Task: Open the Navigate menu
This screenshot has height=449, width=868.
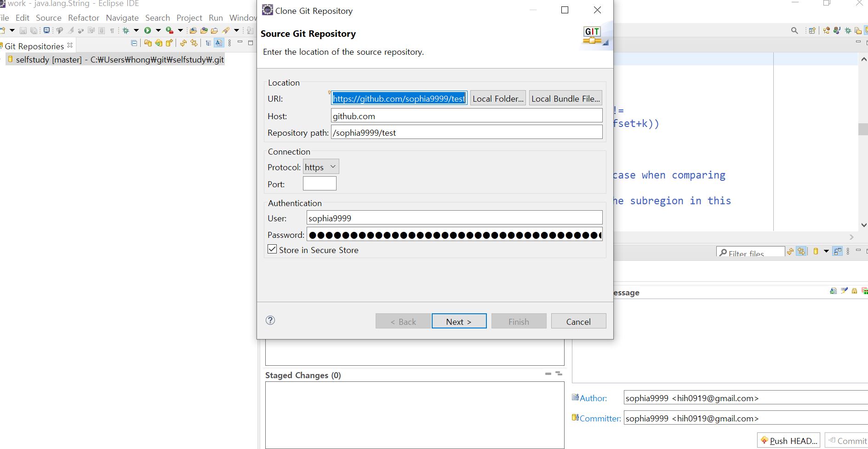Action: click(122, 17)
